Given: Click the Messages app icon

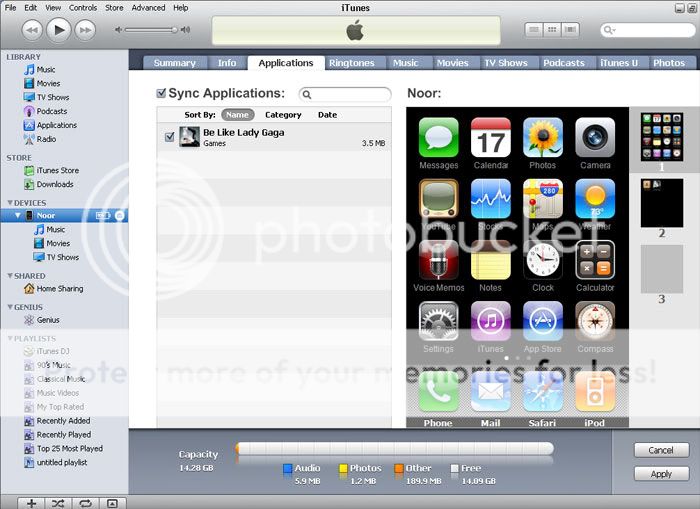Looking at the screenshot, I should (x=438, y=138).
